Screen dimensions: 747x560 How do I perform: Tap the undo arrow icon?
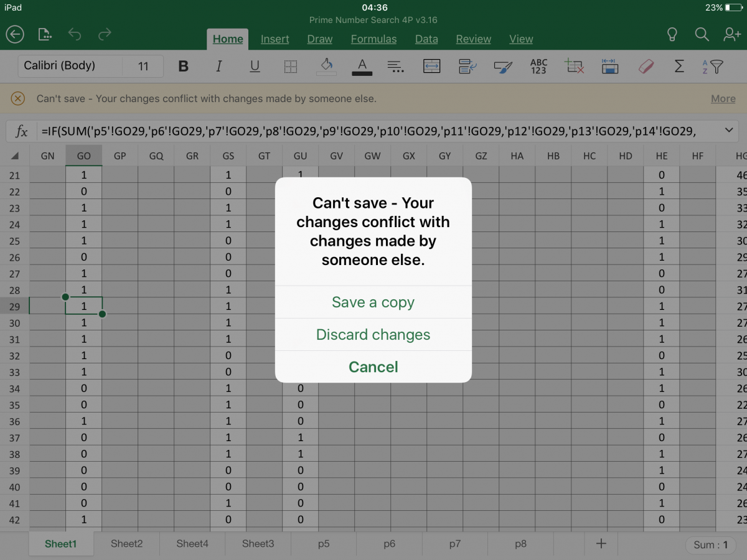pos(75,35)
